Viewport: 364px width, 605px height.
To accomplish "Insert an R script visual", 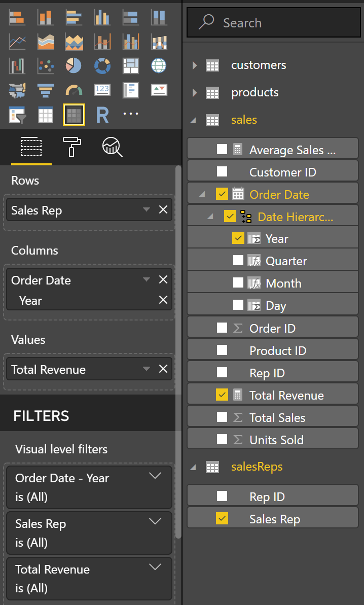I will (102, 115).
